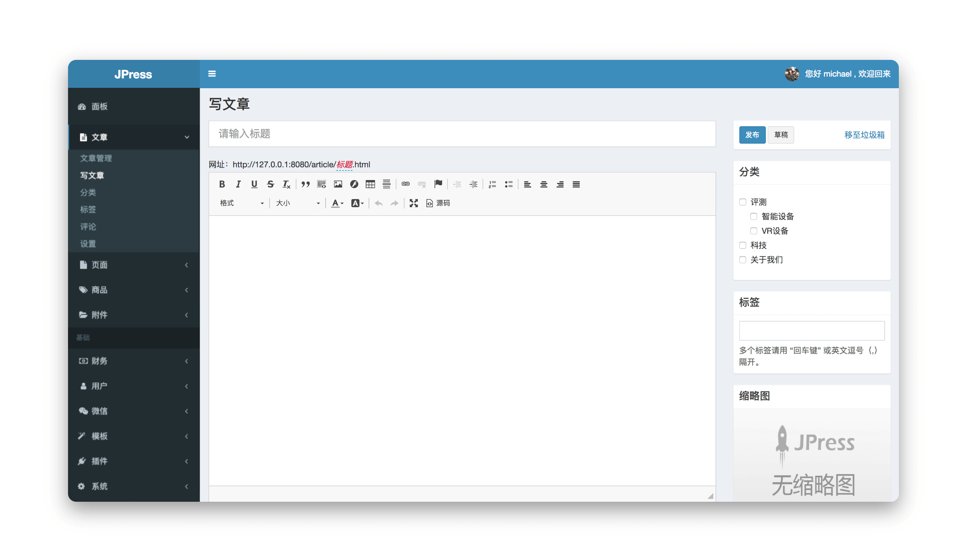Click 移至垃圾箱 link

(x=865, y=134)
